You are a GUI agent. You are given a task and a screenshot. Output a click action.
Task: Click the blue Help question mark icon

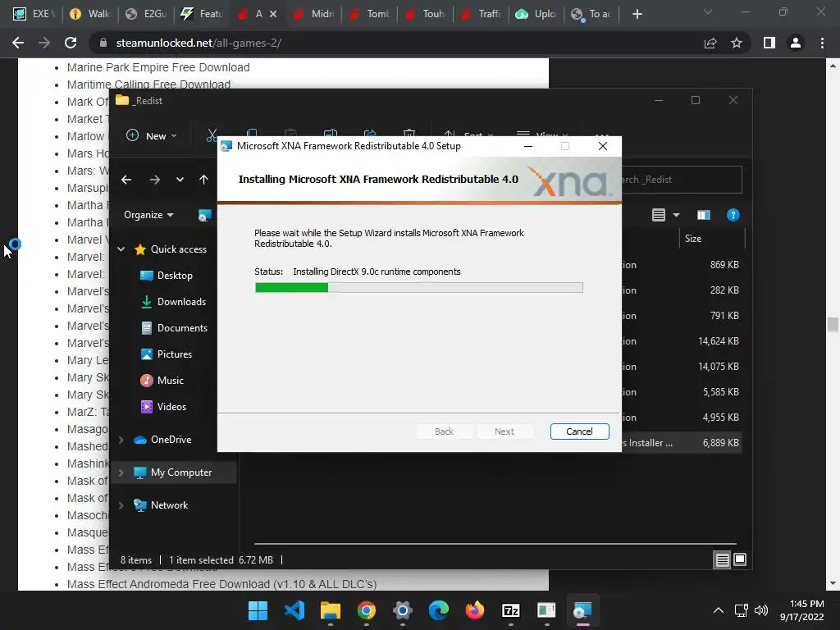point(733,215)
